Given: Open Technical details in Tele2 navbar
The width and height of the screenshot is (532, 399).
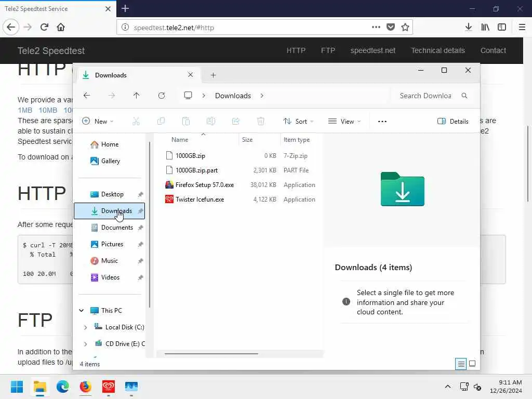Looking at the screenshot, I should pyautogui.click(x=437, y=50).
